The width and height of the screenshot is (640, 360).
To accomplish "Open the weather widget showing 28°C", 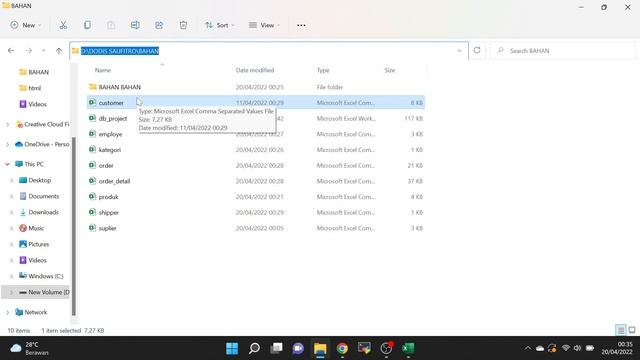I will coord(29,348).
